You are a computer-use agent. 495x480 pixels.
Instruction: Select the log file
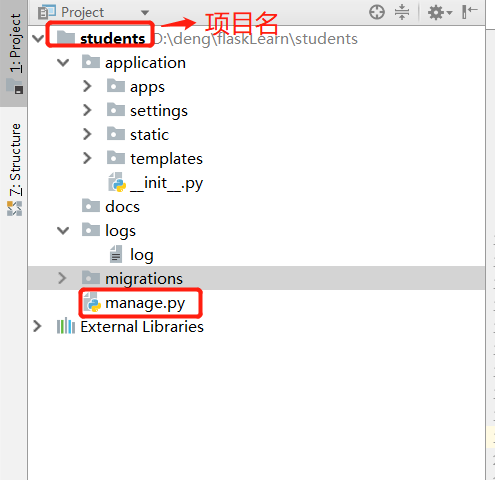coord(142,255)
